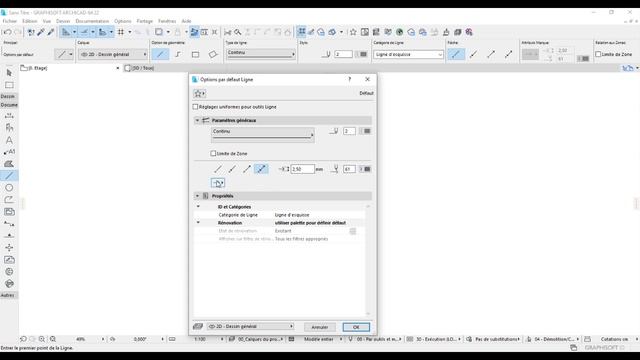This screenshot has width=640, height=360.
Task: Open the 'Modèle entier' status bar option
Action: click(319, 339)
